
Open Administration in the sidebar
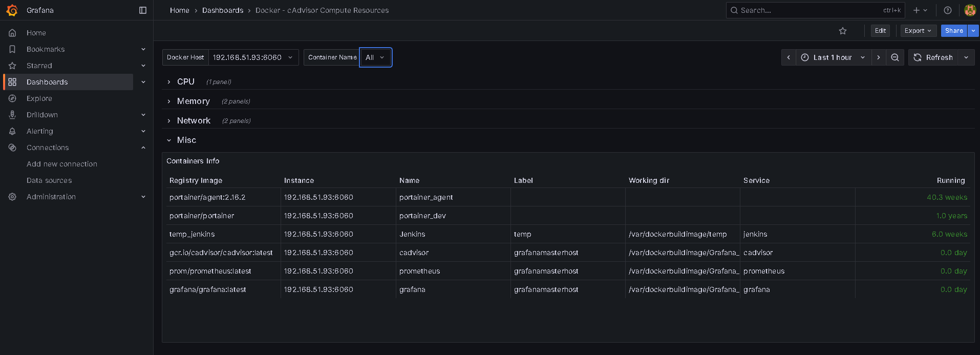pyautogui.click(x=51, y=197)
